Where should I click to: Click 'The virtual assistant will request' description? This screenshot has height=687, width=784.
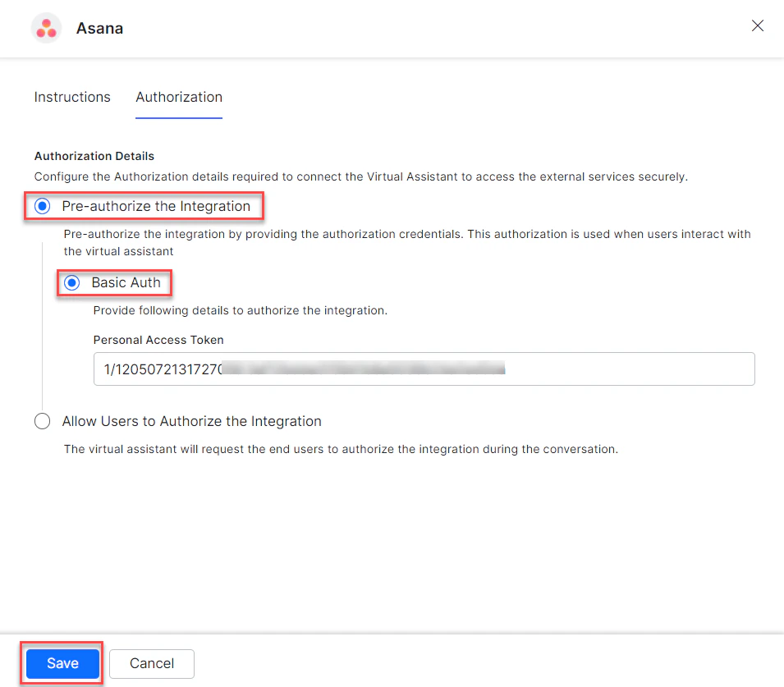point(341,449)
